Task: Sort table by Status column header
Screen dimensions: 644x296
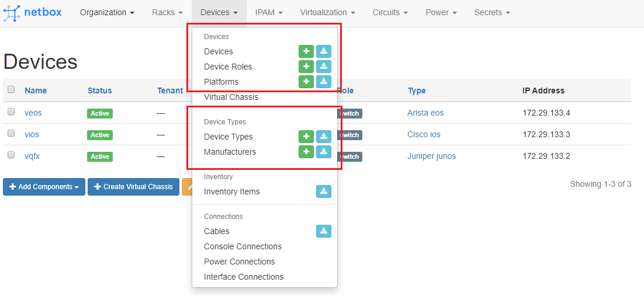Action: tap(99, 90)
